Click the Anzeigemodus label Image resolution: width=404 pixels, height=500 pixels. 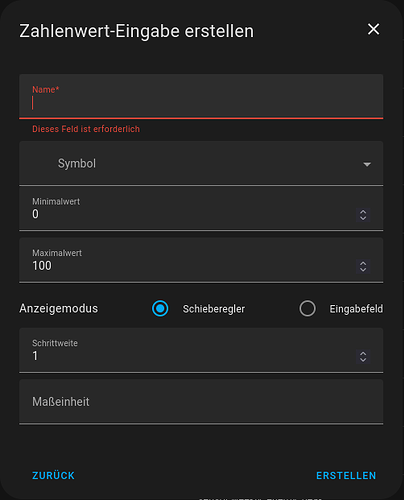[59, 308]
